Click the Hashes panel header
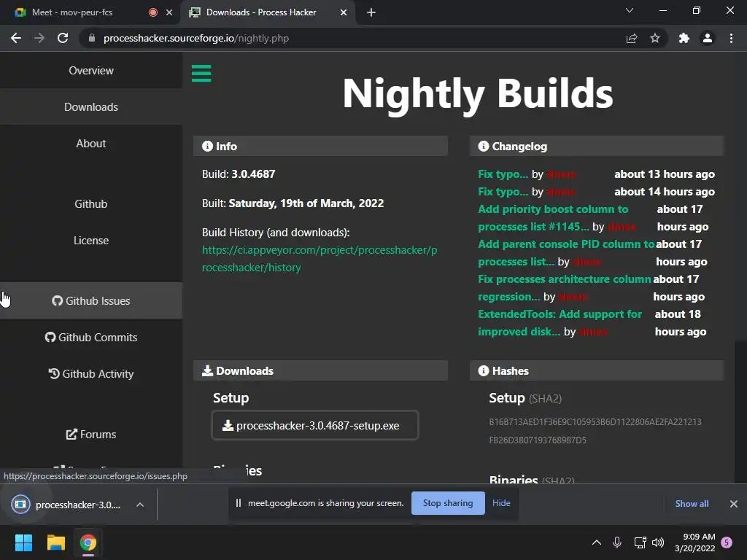The image size is (747, 560). 597,371
